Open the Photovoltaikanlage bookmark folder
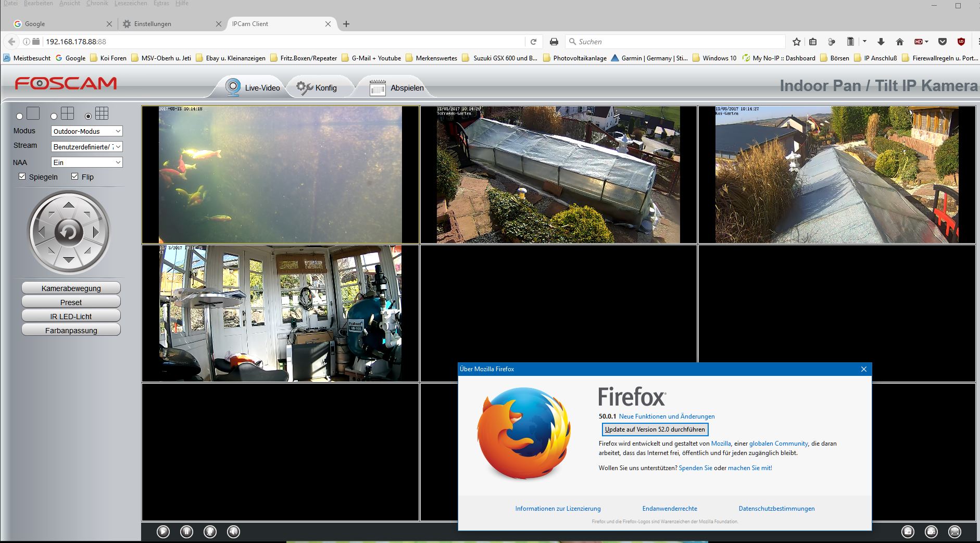 click(575, 58)
